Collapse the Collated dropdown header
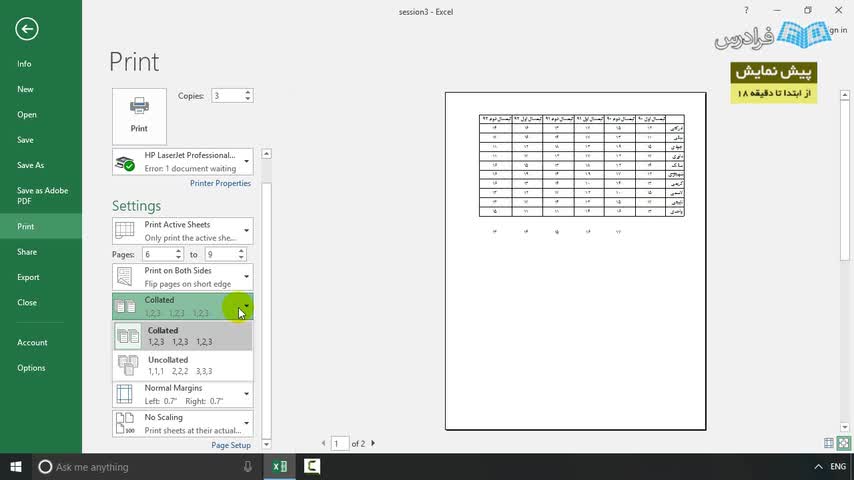Screen dimensions: 854x480 click(182, 306)
